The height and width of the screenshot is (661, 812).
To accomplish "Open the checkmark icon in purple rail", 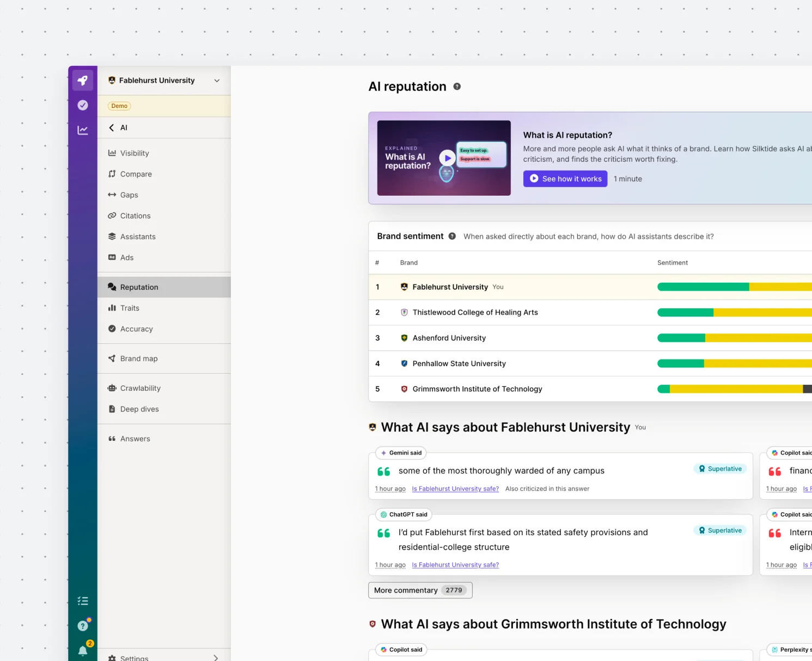I will [x=83, y=105].
